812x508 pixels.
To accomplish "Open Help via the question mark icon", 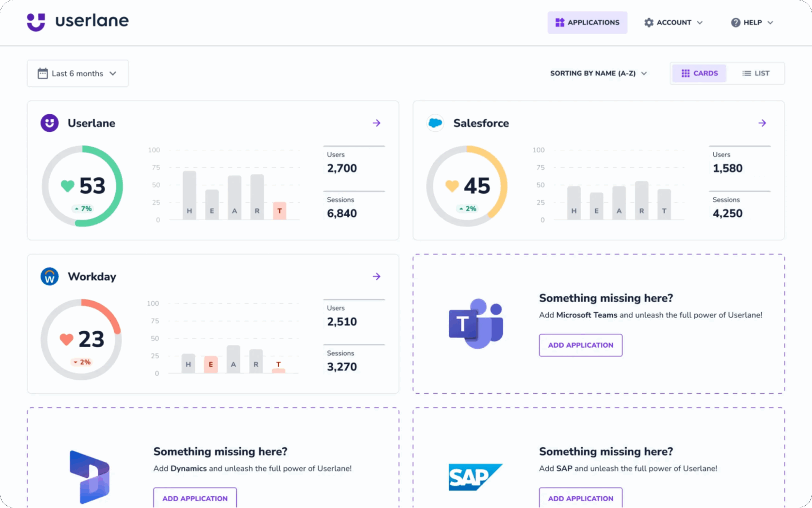I will 735,22.
